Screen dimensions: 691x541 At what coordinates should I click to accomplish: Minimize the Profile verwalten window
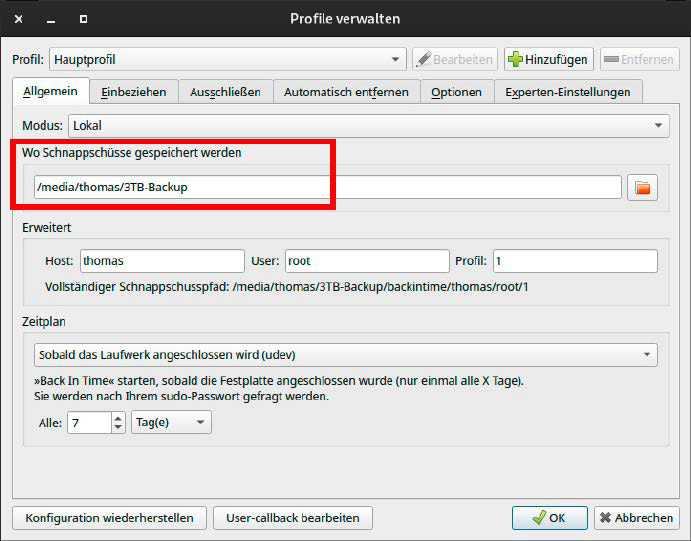coord(51,18)
